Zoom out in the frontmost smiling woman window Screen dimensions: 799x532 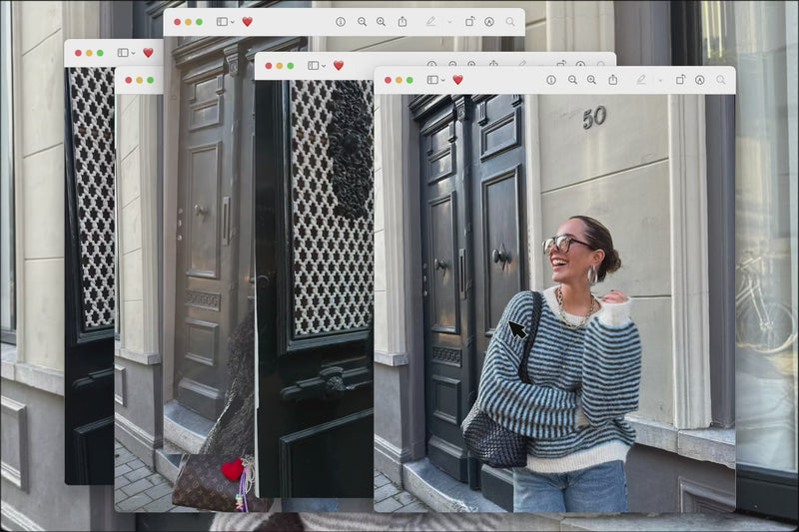coord(572,80)
